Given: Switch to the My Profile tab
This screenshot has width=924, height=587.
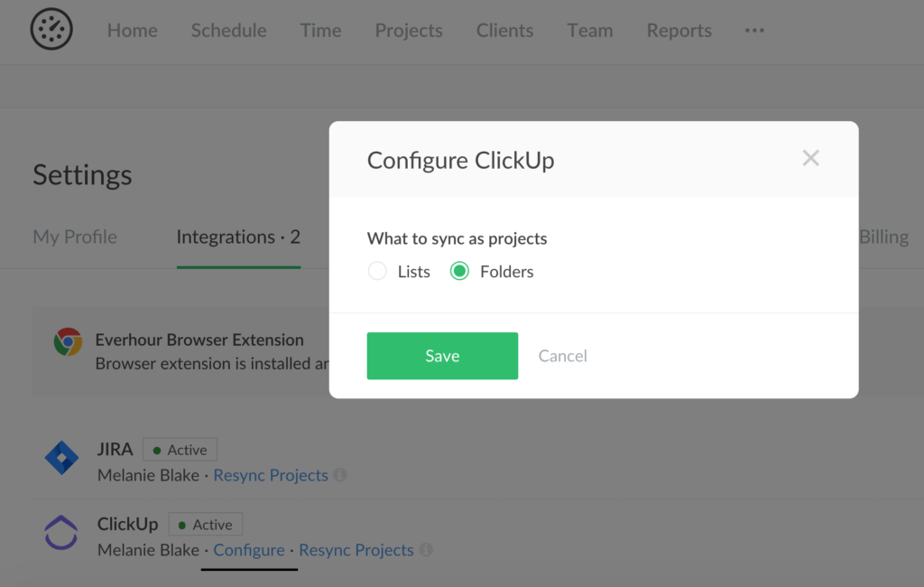Looking at the screenshot, I should (x=75, y=237).
